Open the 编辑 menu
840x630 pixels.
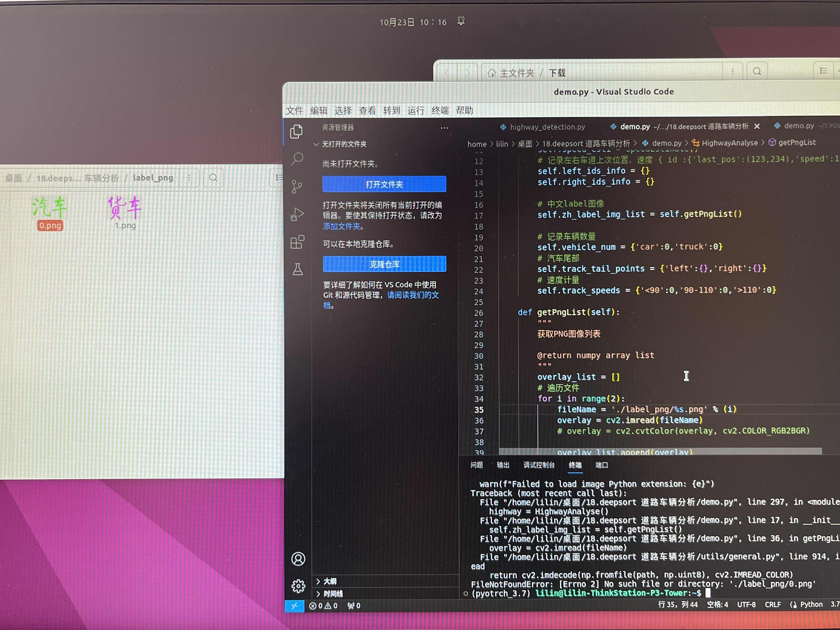319,110
